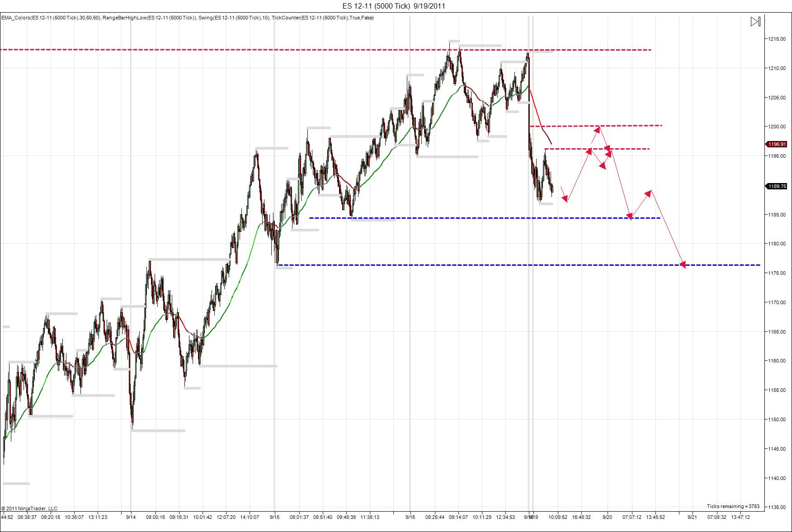Click the 16:48:32 time axis label
The image size is (792, 532).
(581, 517)
